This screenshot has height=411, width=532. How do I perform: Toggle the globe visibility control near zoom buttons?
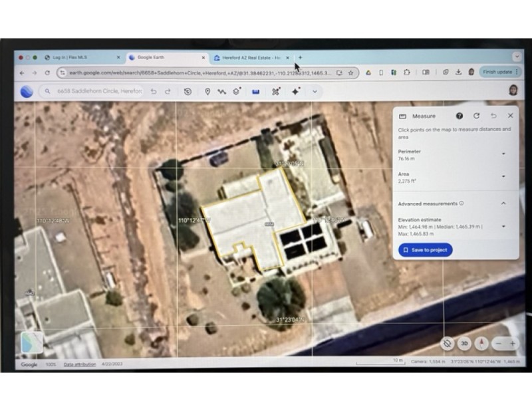pyautogui.click(x=447, y=344)
